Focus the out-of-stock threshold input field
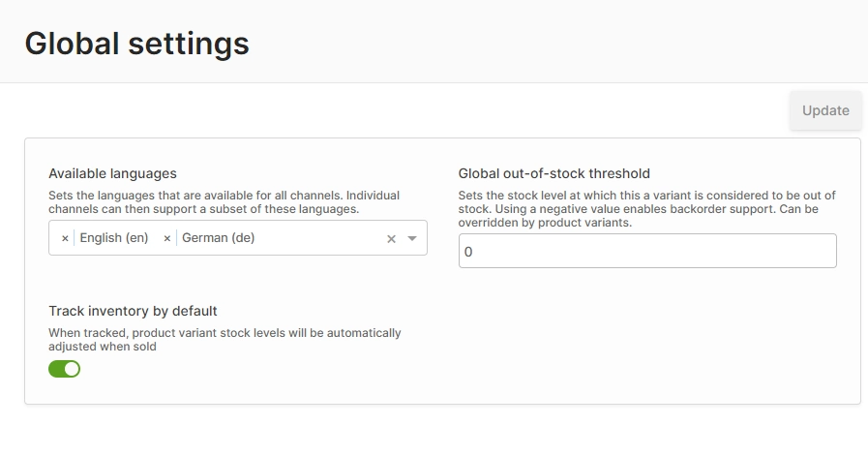Screen dimensions: 868x456 point(646,252)
